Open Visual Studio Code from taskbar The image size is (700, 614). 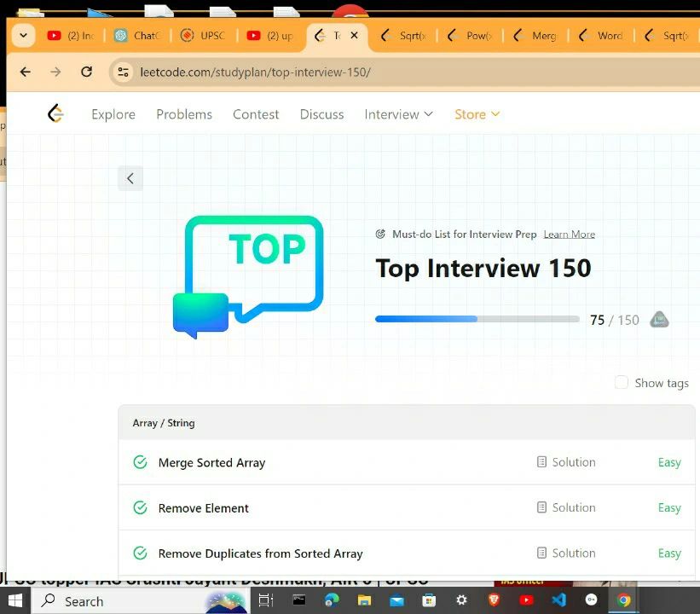pyautogui.click(x=559, y=600)
